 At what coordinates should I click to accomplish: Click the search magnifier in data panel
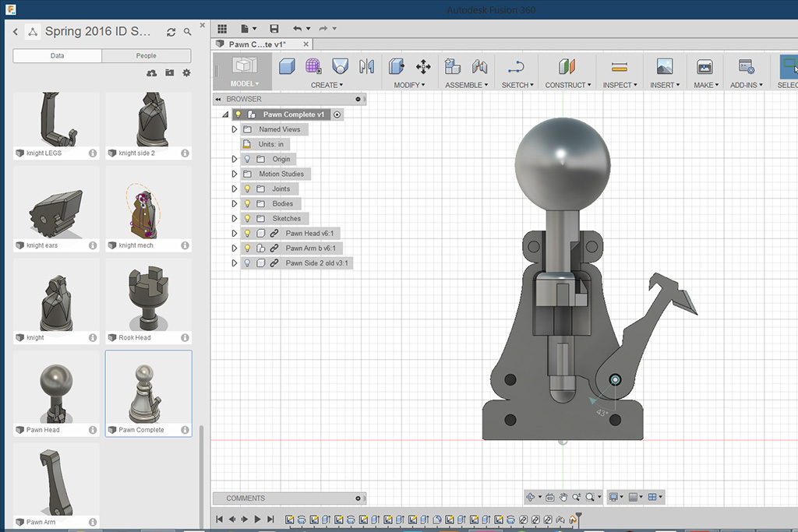coord(188,32)
